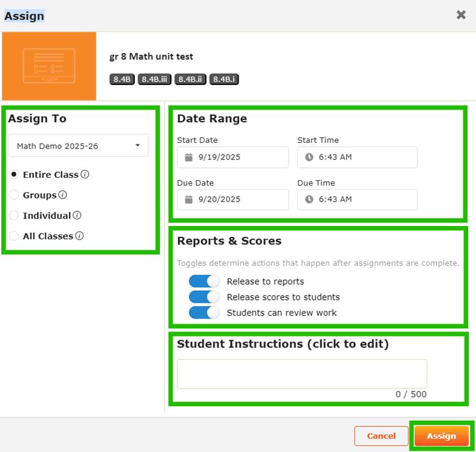
Task: Select the Groups radio option
Action: 14,195
